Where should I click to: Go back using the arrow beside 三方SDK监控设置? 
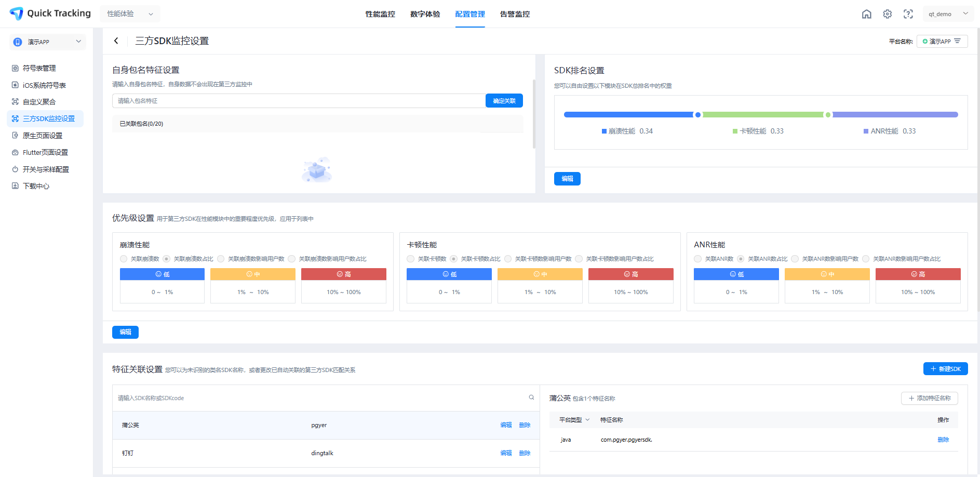point(116,41)
